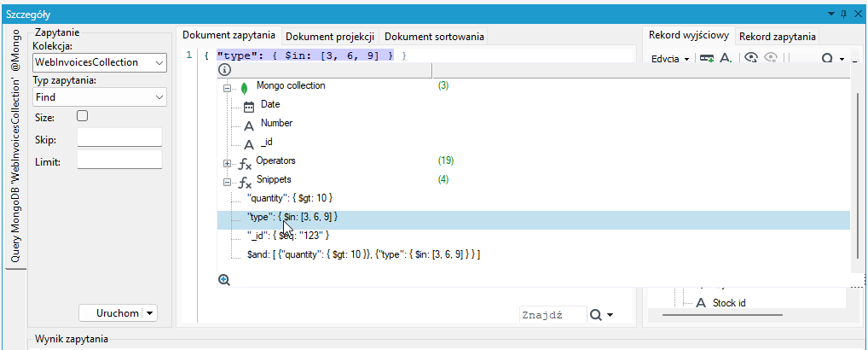Choose the "quantity": { $gt: 10 } snippet

click(x=290, y=198)
